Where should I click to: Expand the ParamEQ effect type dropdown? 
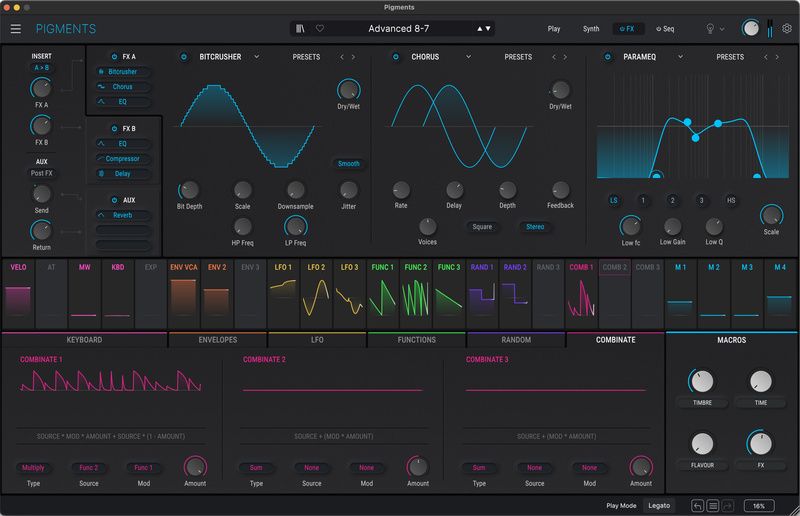click(680, 57)
